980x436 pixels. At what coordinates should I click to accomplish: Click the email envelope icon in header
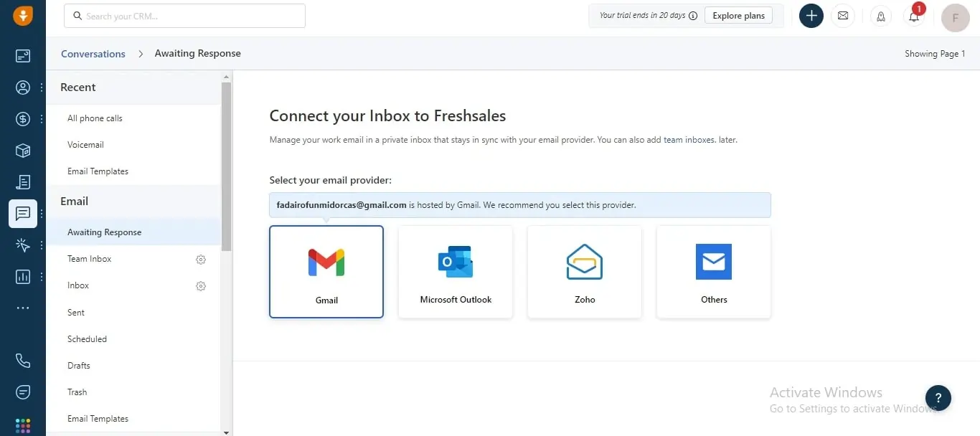(843, 16)
